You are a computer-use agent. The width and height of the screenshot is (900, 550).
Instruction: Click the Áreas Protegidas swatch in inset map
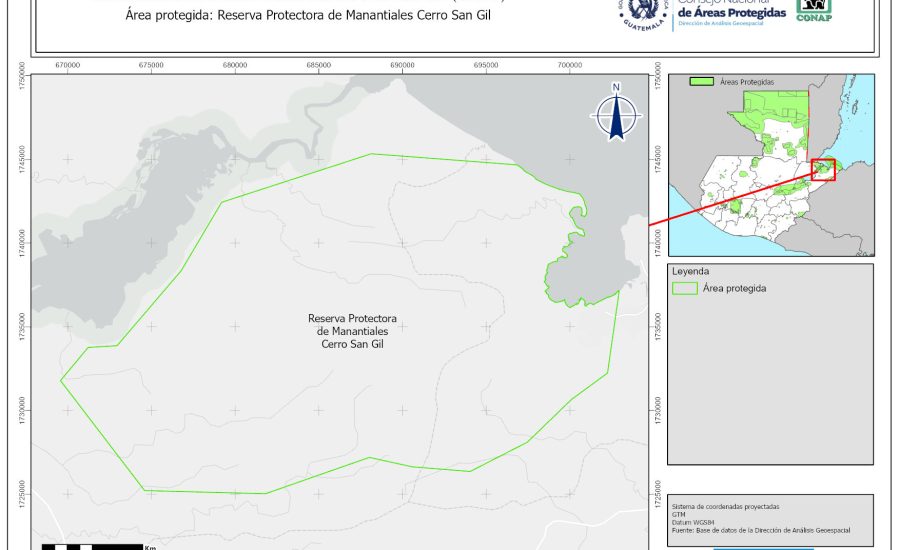[x=701, y=82]
